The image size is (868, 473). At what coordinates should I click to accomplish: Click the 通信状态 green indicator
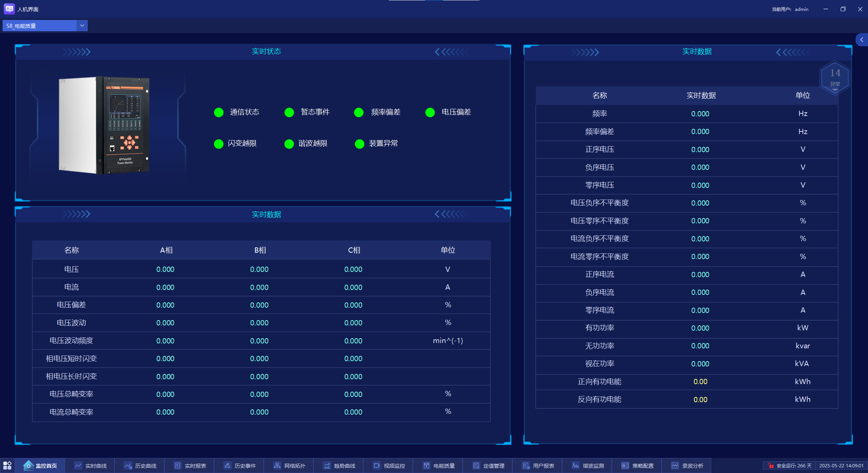pyautogui.click(x=219, y=112)
